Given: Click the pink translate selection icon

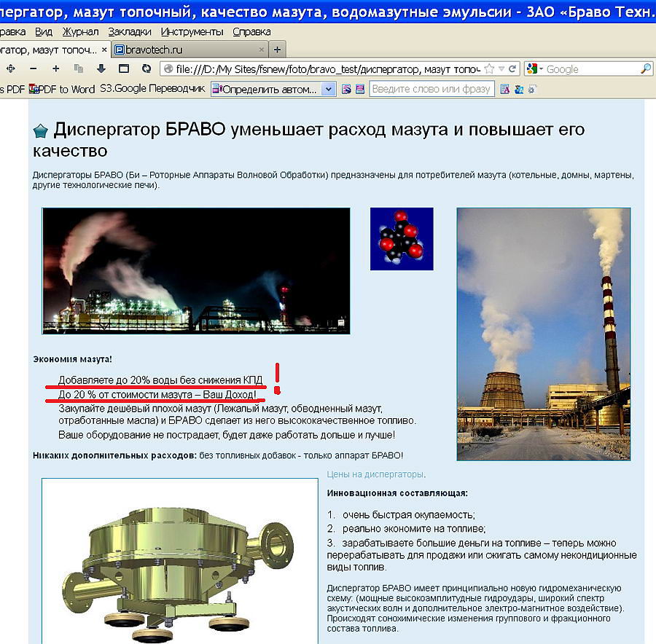Looking at the screenshot, I should point(360,89).
